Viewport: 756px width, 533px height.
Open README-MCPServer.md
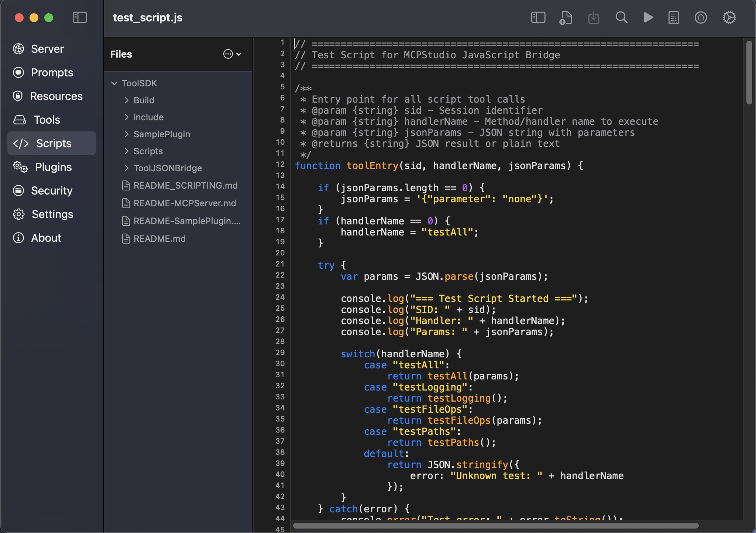tap(185, 203)
